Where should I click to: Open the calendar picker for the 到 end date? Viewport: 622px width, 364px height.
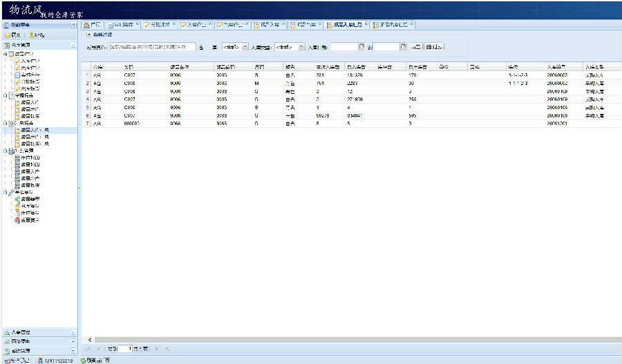click(403, 47)
